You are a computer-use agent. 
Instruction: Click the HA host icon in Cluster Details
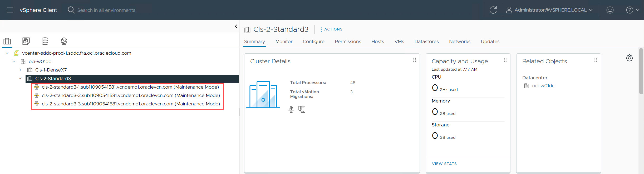point(302,109)
